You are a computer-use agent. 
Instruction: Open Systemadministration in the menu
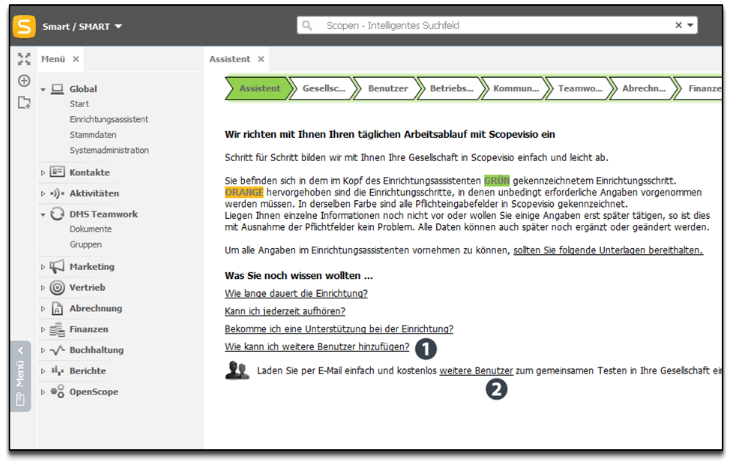(x=109, y=150)
